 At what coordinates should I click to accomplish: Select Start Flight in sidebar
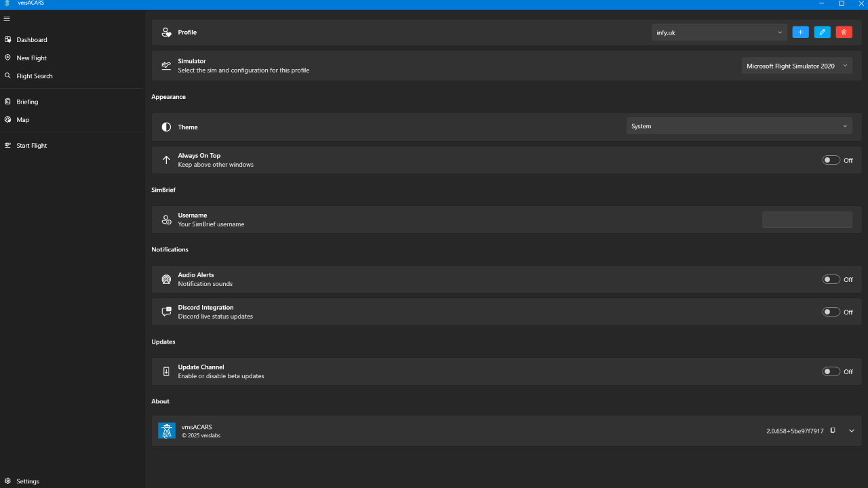[x=31, y=145]
